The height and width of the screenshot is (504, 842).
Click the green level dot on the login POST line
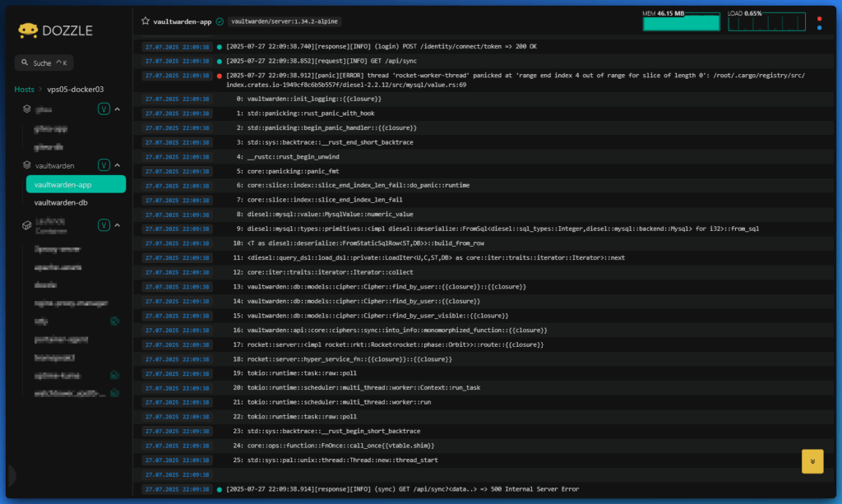click(x=219, y=47)
